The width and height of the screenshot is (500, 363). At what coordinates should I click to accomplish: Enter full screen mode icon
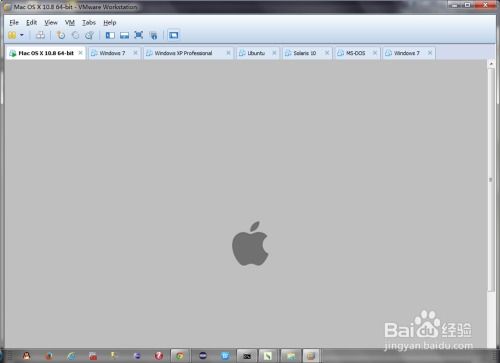139,35
